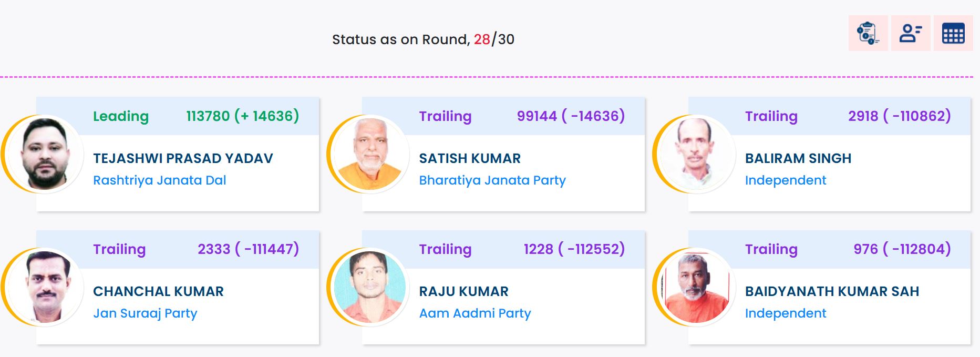The width and height of the screenshot is (980, 357).
Task: Select the BAIDYANATH KUMAR SAH name
Action: (831, 291)
